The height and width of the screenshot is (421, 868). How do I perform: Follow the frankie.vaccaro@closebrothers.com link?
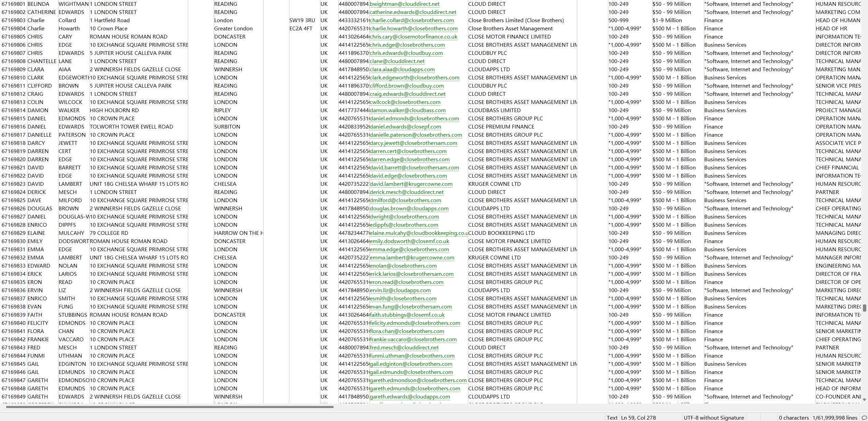(413, 340)
